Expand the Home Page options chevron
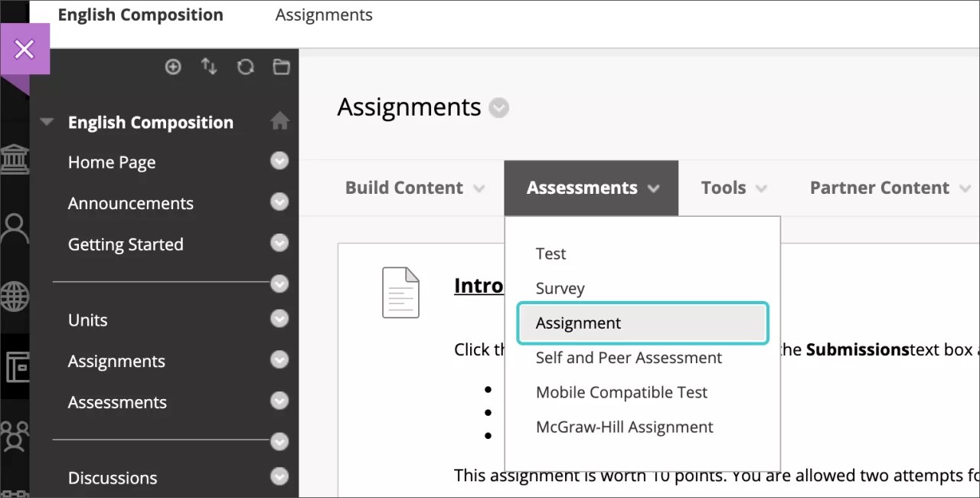The width and height of the screenshot is (980, 498). point(279,161)
